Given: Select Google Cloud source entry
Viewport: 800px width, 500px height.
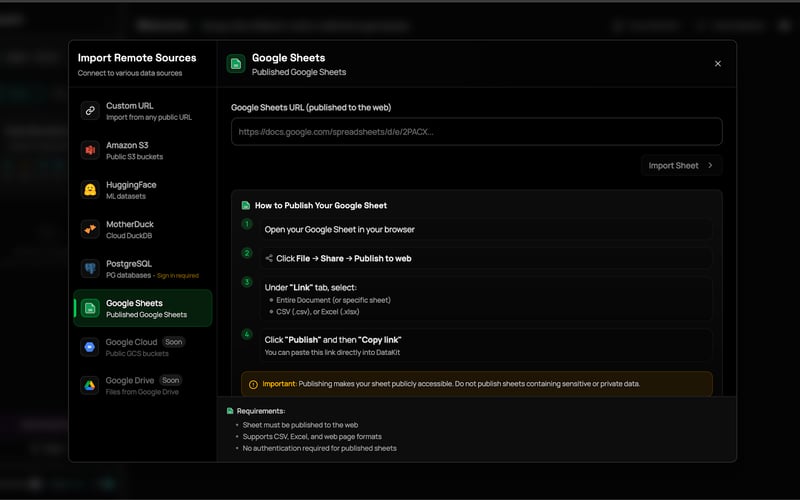Looking at the screenshot, I should tap(143, 347).
